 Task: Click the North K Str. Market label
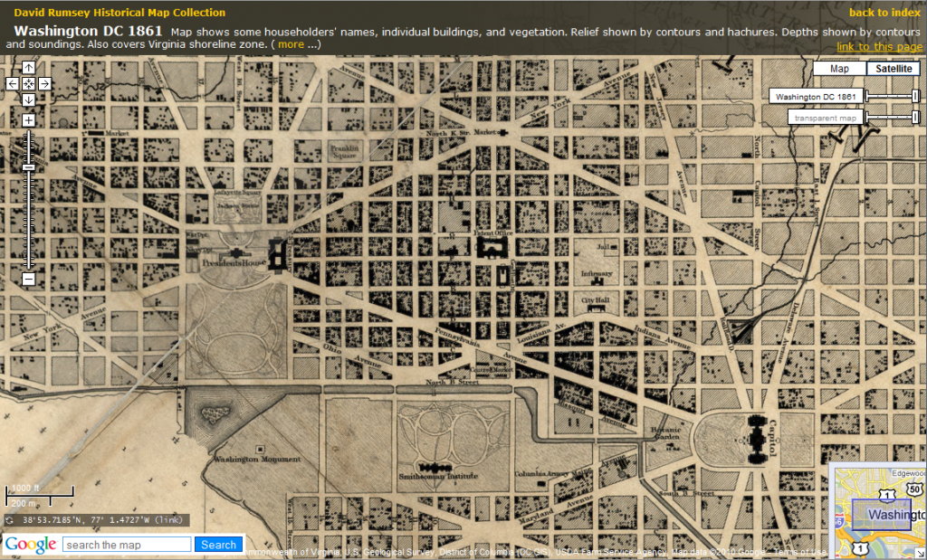461,134
